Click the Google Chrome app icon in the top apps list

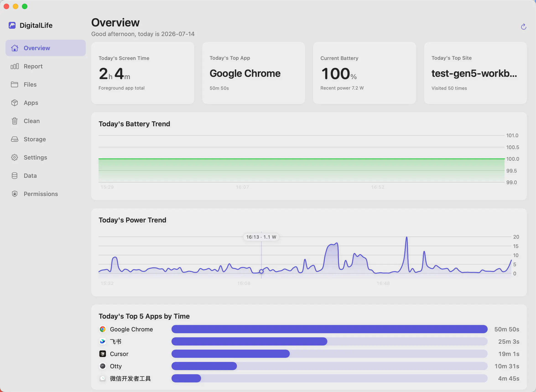point(103,329)
